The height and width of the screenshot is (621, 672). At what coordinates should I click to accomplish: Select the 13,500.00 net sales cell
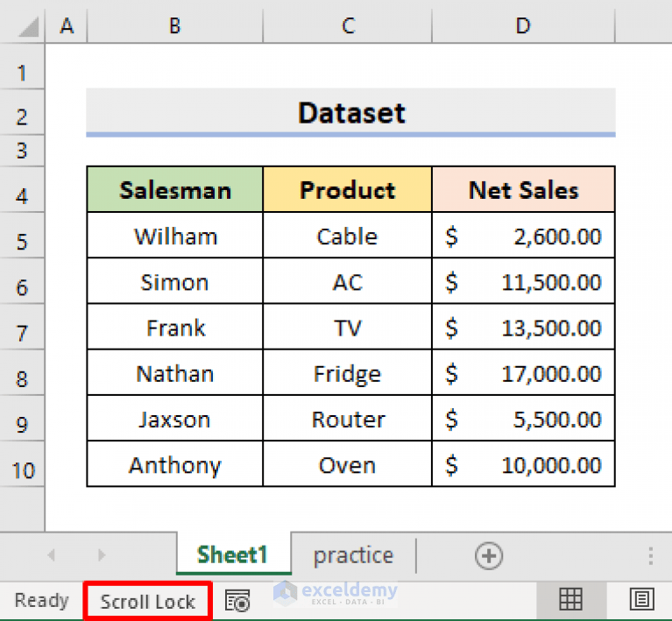pyautogui.click(x=523, y=327)
